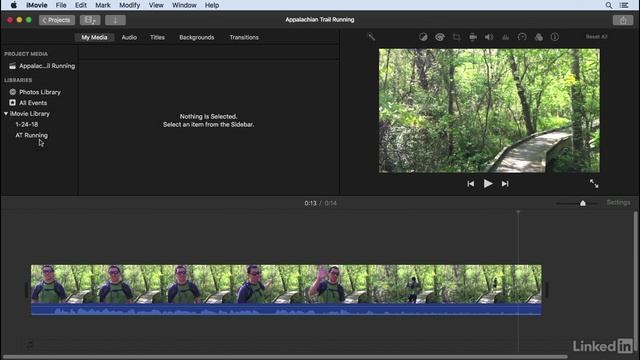The height and width of the screenshot is (360, 640).
Task: Open Notification Center list icon
Action: click(x=624, y=5)
